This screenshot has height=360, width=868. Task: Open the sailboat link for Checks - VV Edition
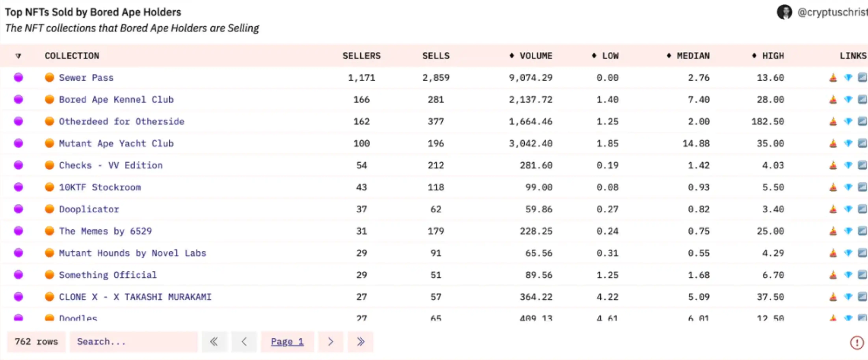pyautogui.click(x=833, y=165)
